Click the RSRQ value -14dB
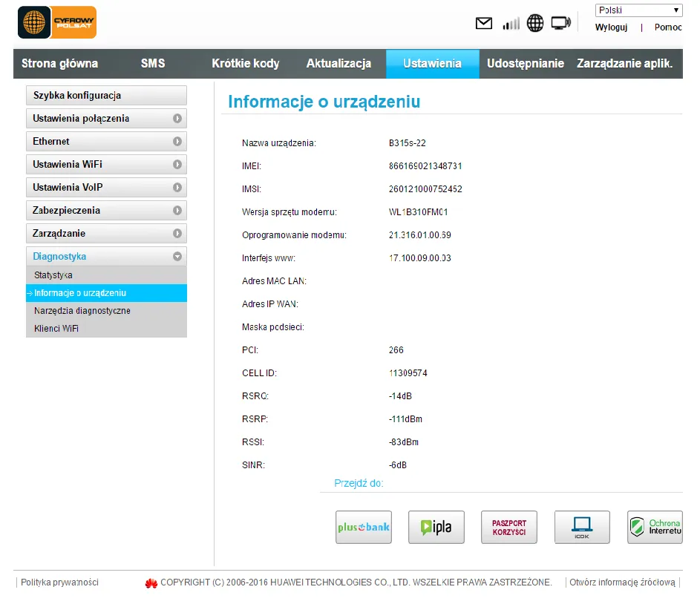Screen dimensions: 700x604 point(400,396)
